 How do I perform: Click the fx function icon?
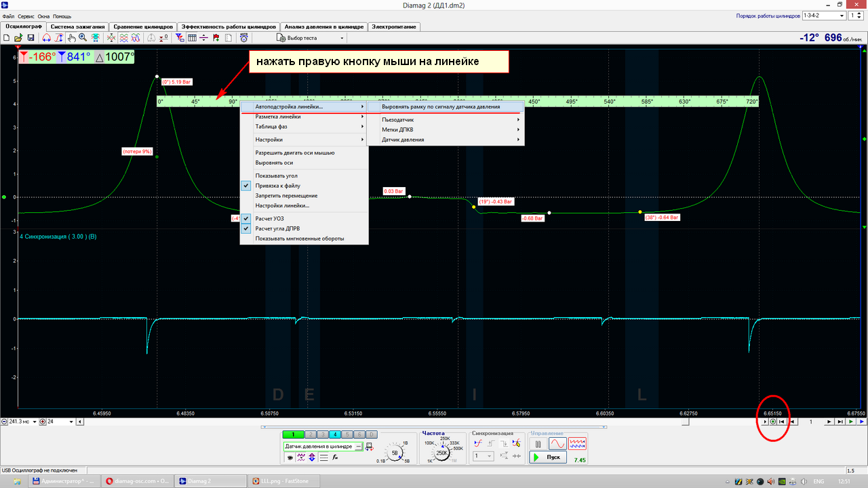pos(335,457)
